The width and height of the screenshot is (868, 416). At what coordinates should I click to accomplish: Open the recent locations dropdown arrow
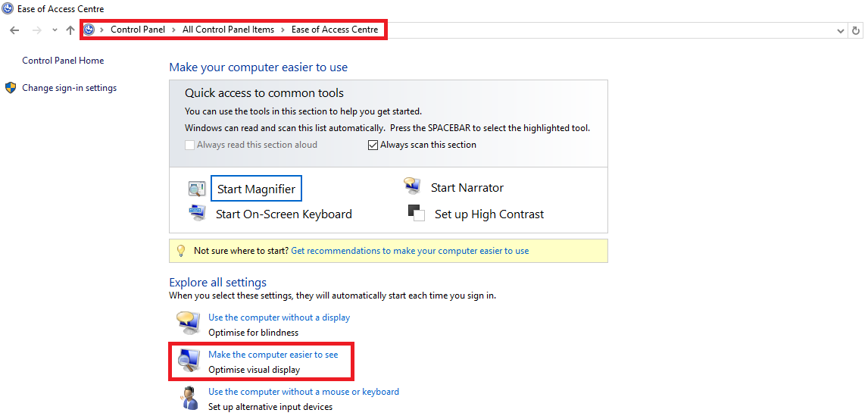pyautogui.click(x=55, y=30)
